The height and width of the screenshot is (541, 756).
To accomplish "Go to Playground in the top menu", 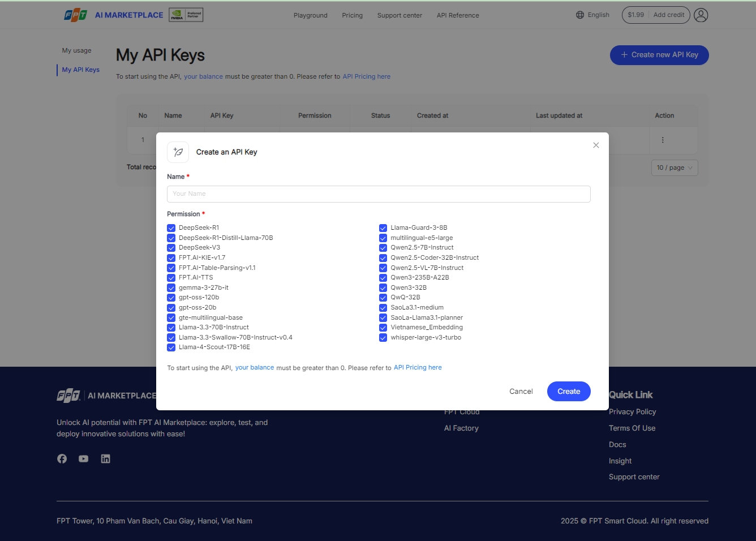I will (x=311, y=15).
